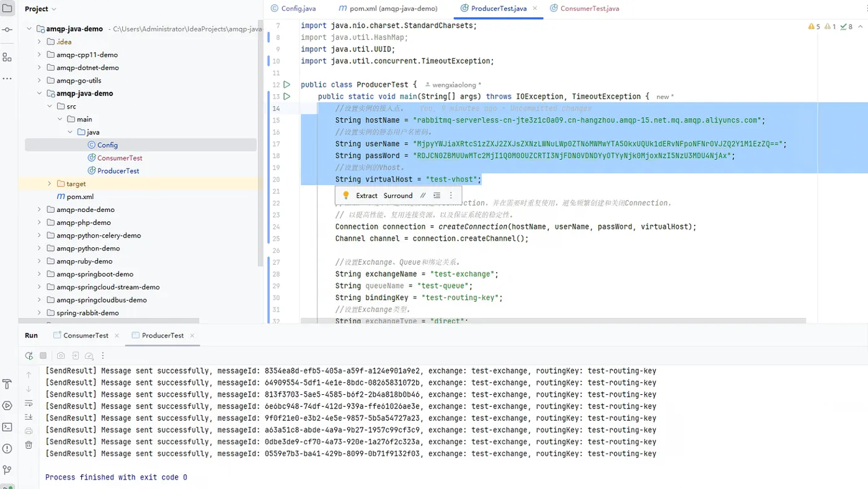Click comment icon in floating code toolbar
Screen dimensions: 868x489
[x=423, y=195]
